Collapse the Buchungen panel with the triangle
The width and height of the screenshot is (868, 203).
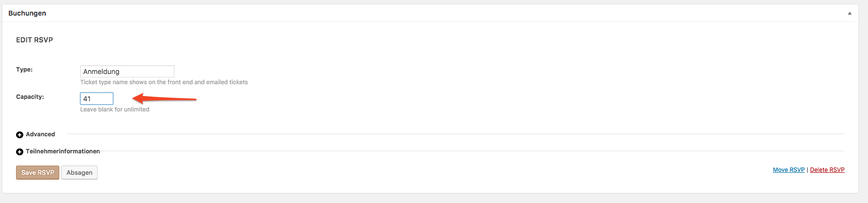850,13
